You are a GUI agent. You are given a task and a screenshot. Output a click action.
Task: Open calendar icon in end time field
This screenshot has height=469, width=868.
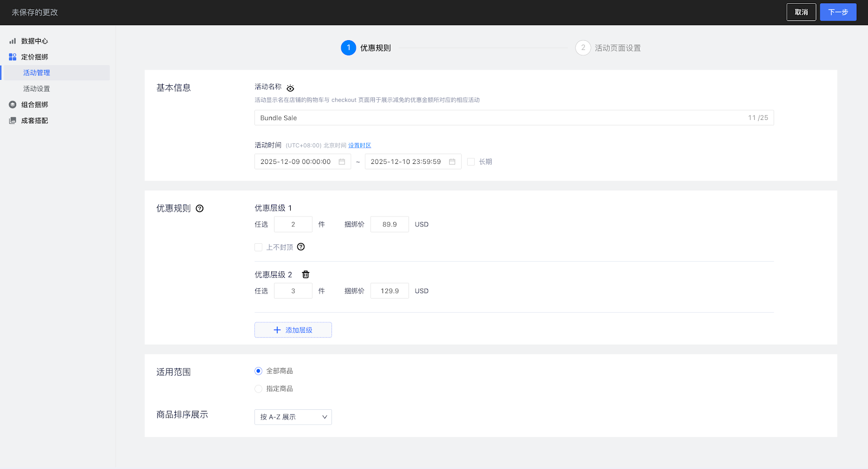[452, 162]
